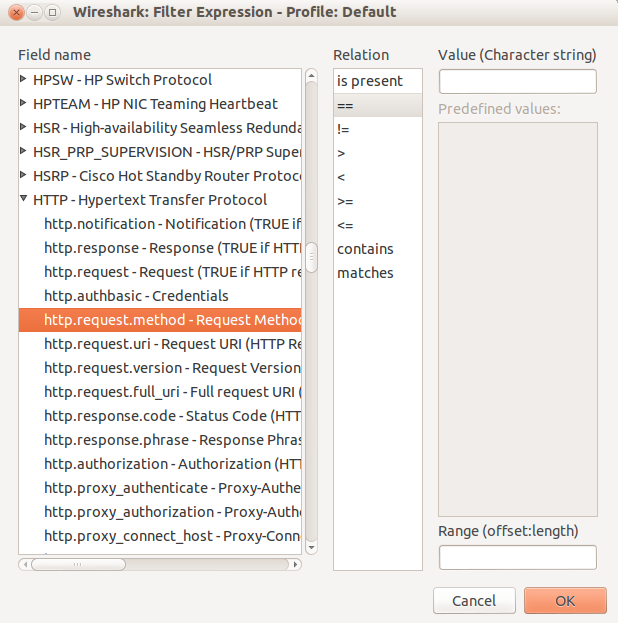The height and width of the screenshot is (623, 618).
Task: Expand the HPTEAM - HP NIC Teaming Heartbeat node
Action: click(23, 103)
